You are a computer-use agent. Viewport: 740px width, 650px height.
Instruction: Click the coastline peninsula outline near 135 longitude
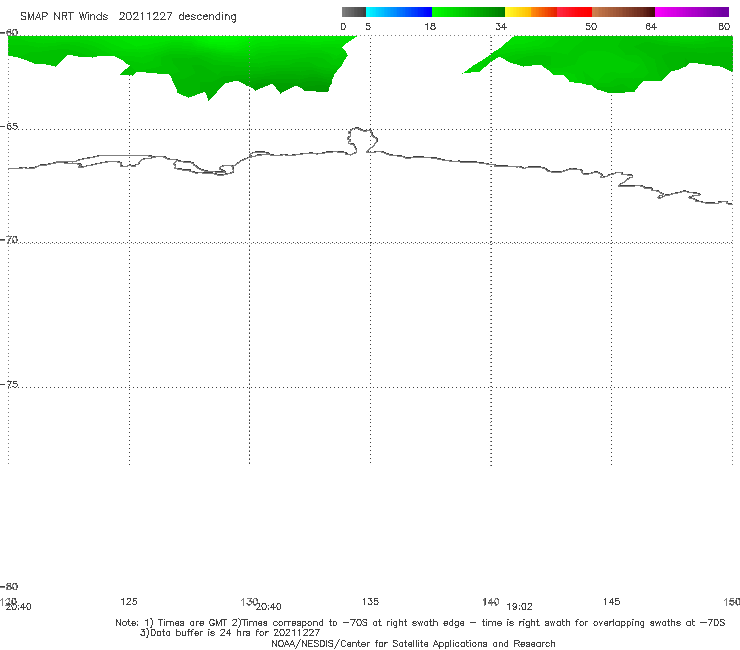[362, 140]
